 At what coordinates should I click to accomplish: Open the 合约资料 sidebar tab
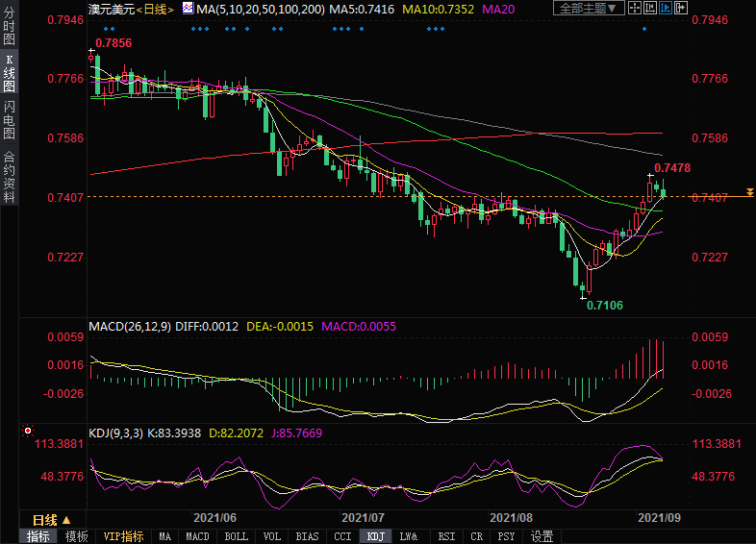click(9, 177)
